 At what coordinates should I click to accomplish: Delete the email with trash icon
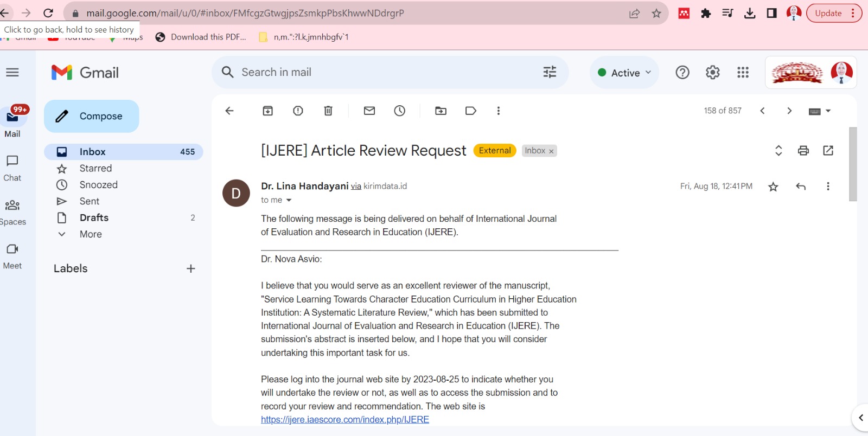point(328,111)
